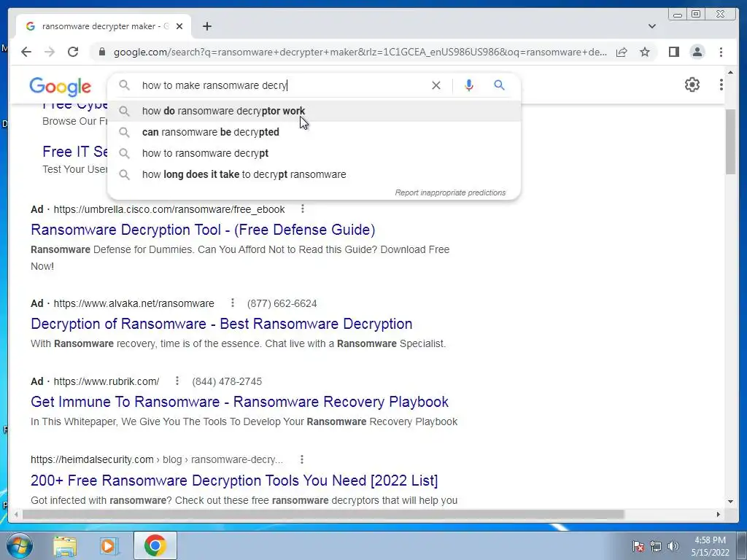747x560 pixels.
Task: Click the page scroll up arrow
Action: pyautogui.click(x=730, y=72)
